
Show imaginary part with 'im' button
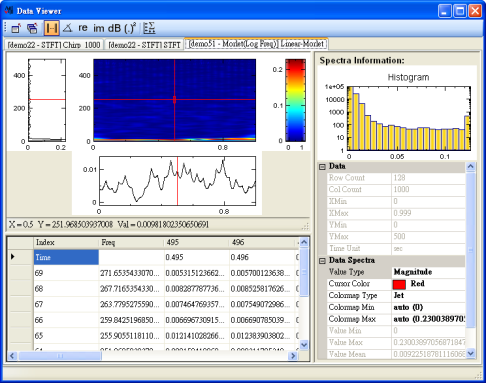click(x=99, y=28)
